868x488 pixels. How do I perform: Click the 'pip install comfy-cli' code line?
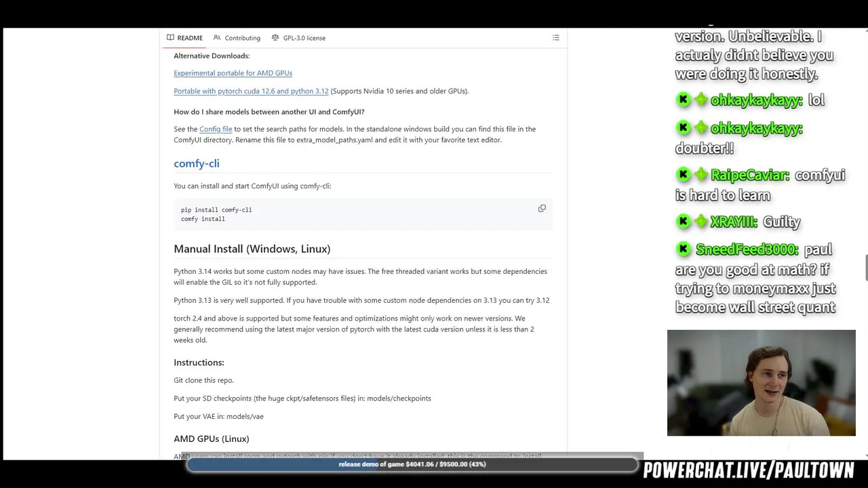click(x=216, y=210)
